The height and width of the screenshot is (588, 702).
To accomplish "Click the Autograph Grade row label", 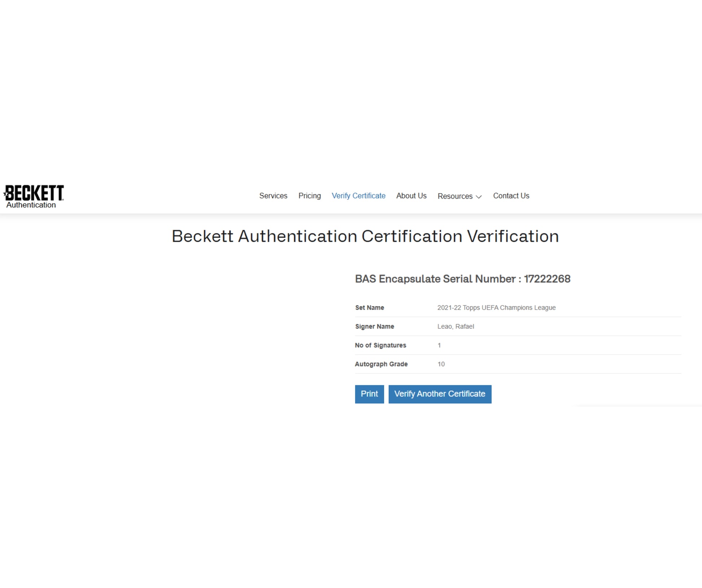I will 381,364.
